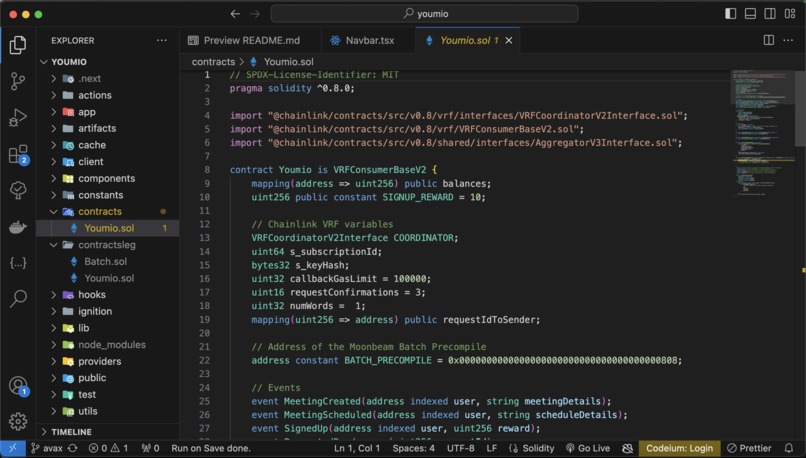The height and width of the screenshot is (458, 806).
Task: Synchronize changes icon in status bar
Action: click(73, 448)
